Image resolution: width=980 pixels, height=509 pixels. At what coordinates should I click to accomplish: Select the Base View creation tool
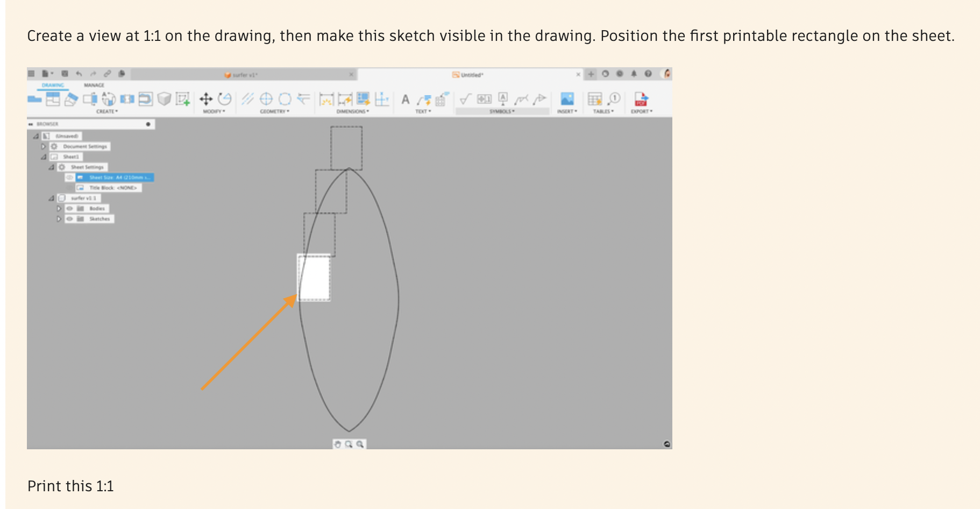(34, 99)
